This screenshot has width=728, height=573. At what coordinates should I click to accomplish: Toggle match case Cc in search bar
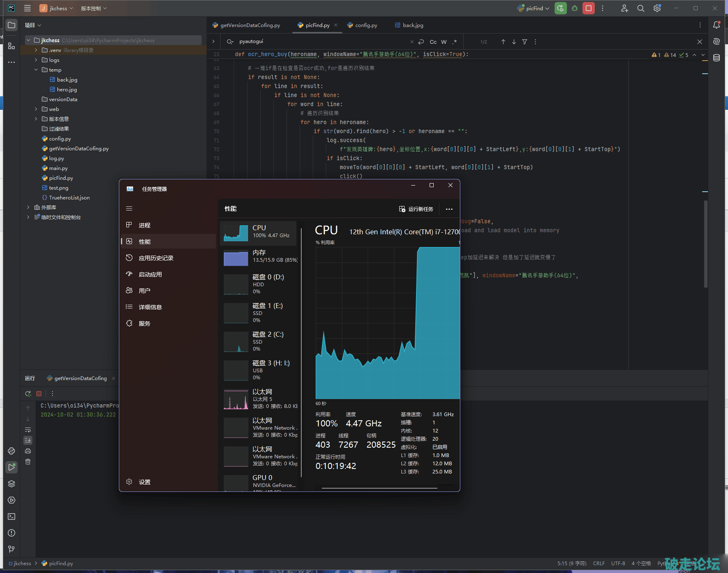coord(433,42)
